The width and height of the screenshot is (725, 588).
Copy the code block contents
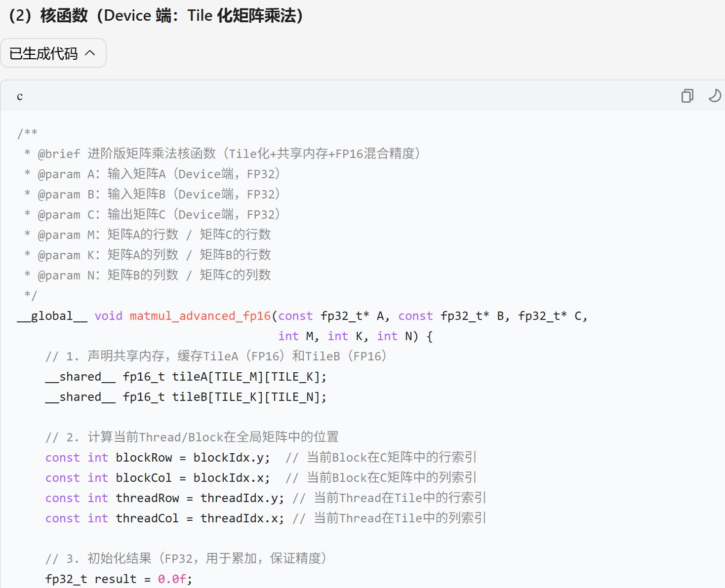pos(687,95)
